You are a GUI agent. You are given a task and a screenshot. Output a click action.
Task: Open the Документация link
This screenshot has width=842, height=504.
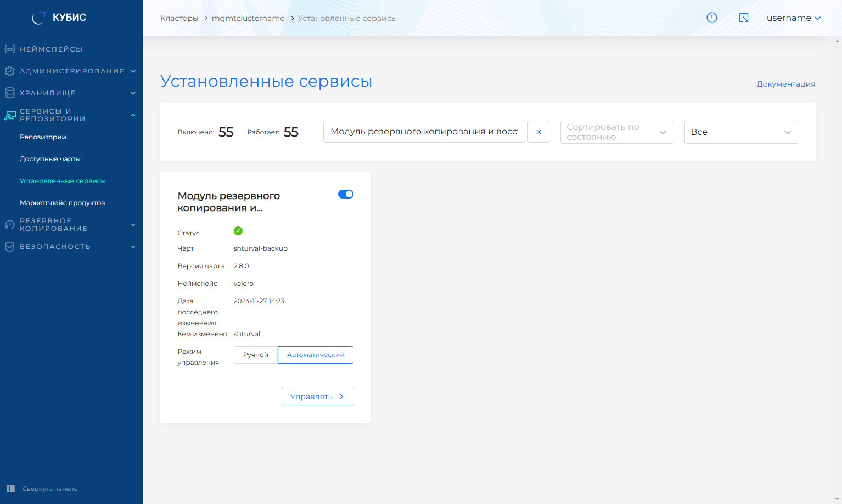coord(785,84)
